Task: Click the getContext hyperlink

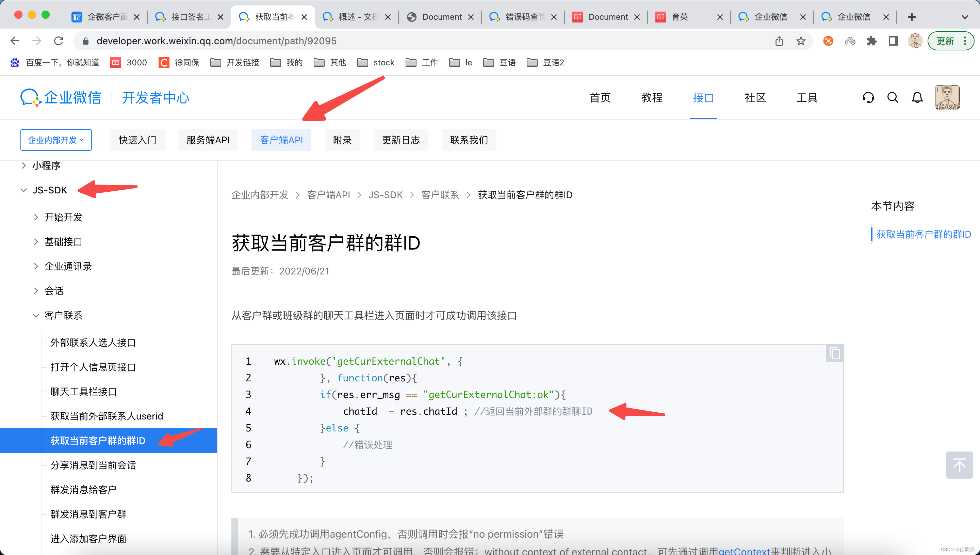Action: click(744, 551)
